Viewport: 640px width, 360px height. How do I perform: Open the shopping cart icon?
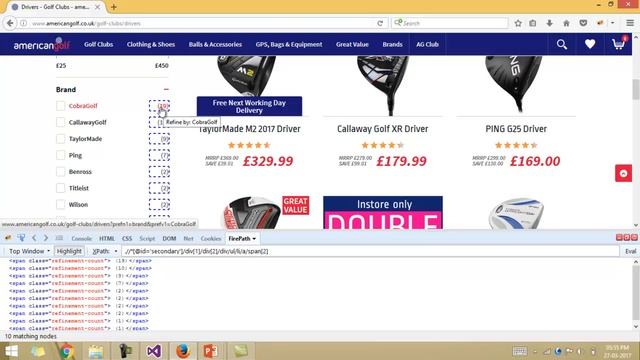[618, 43]
